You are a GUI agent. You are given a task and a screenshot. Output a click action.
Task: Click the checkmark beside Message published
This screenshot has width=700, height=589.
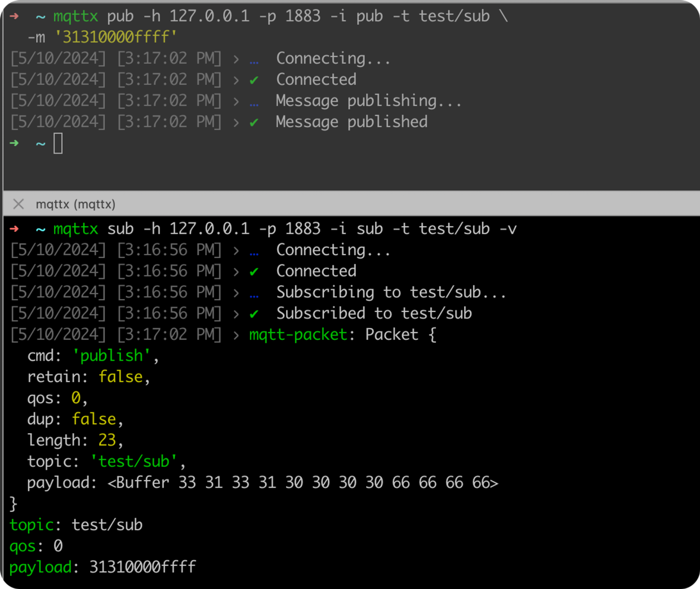(x=254, y=122)
